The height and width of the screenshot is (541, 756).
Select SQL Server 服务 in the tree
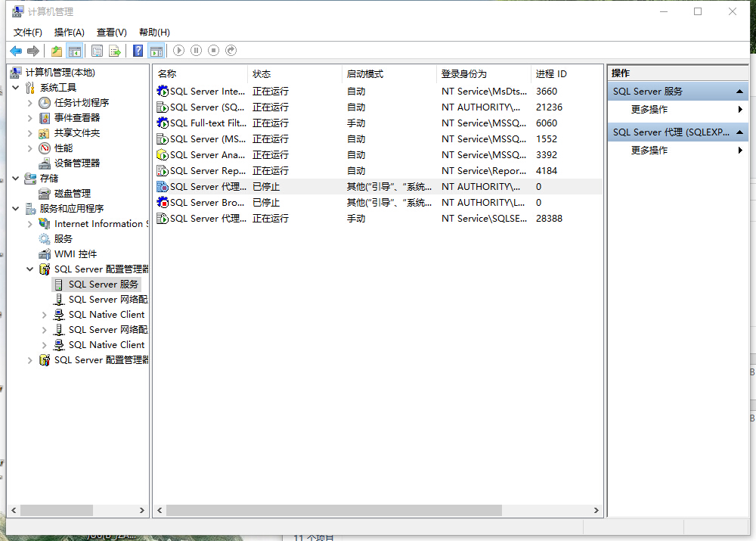(x=103, y=284)
